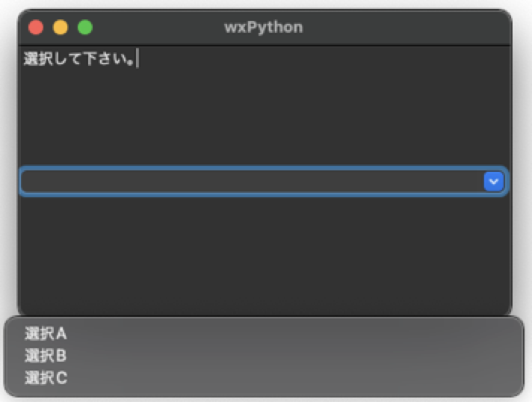Screen dimensions: 532x402
Task: Click inside the empty combo box field
Action: [253, 182]
